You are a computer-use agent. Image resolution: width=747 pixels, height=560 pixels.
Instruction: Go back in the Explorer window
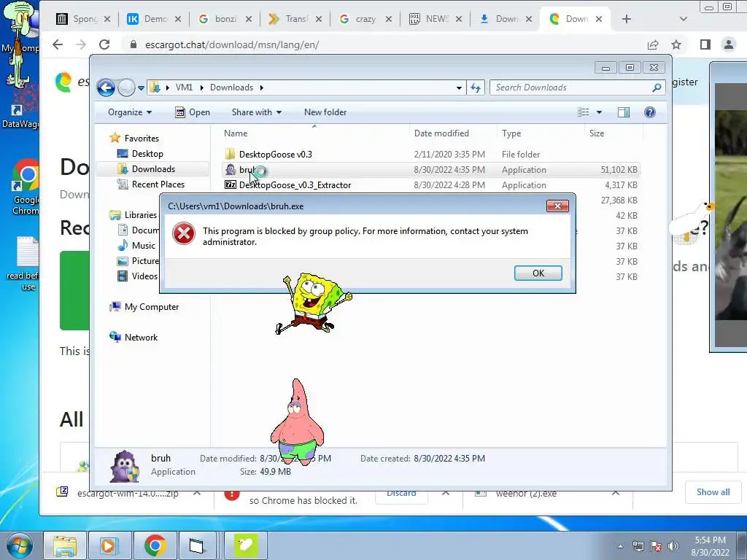pyautogui.click(x=106, y=87)
